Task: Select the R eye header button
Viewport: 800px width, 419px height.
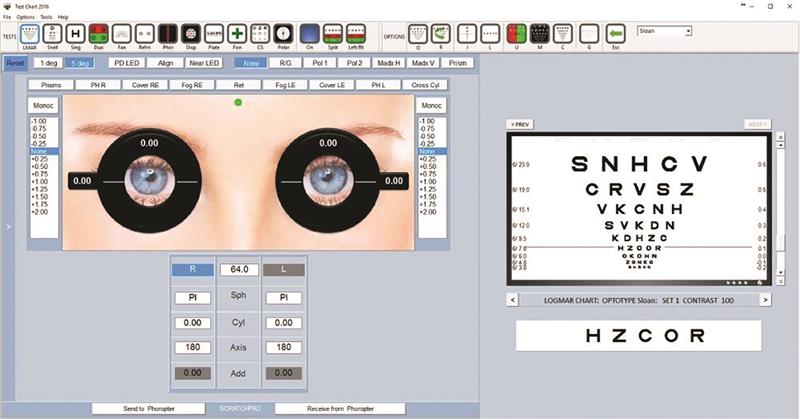Action: point(192,269)
